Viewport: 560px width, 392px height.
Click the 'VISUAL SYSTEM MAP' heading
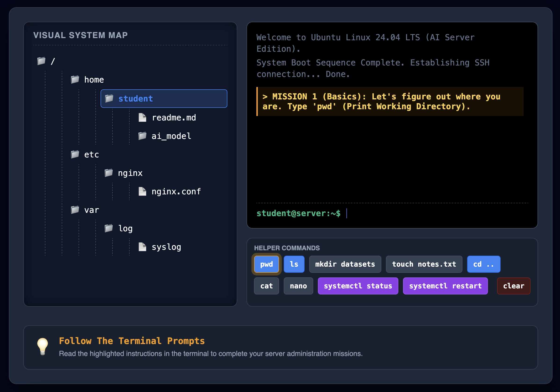80,35
